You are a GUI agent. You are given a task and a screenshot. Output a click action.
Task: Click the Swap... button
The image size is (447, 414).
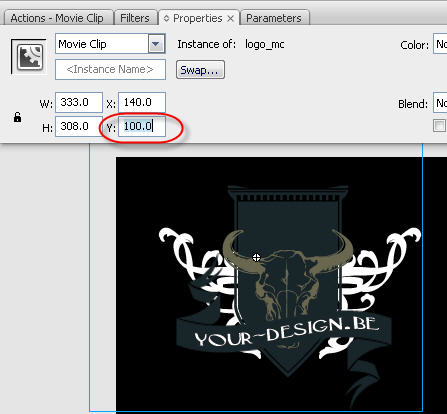coord(200,70)
